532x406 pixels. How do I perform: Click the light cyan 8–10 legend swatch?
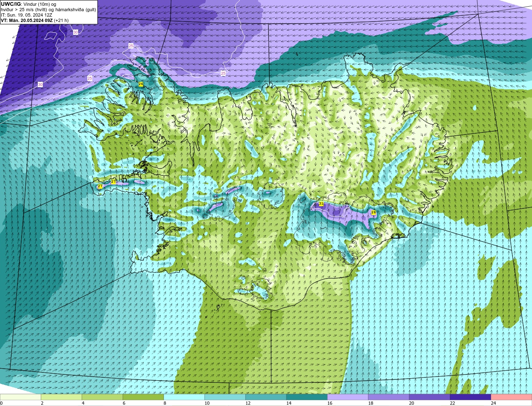point(184,397)
